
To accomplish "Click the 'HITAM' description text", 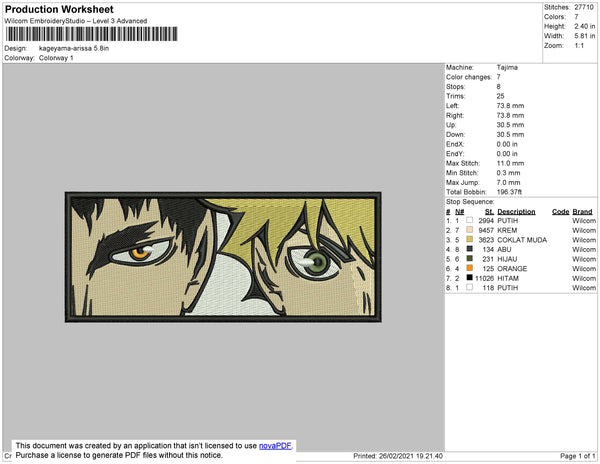I will click(x=508, y=278).
